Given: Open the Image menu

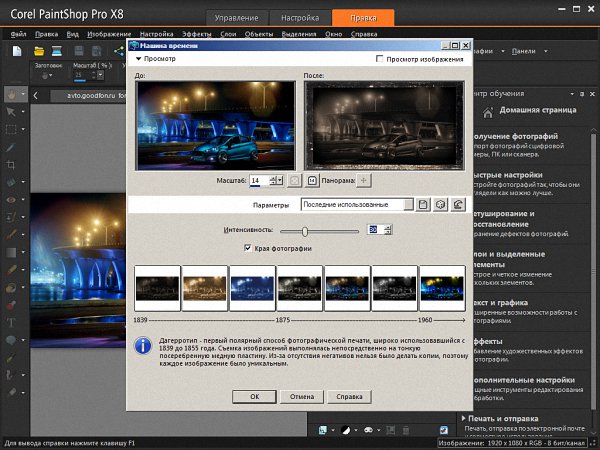Looking at the screenshot, I should click(109, 34).
